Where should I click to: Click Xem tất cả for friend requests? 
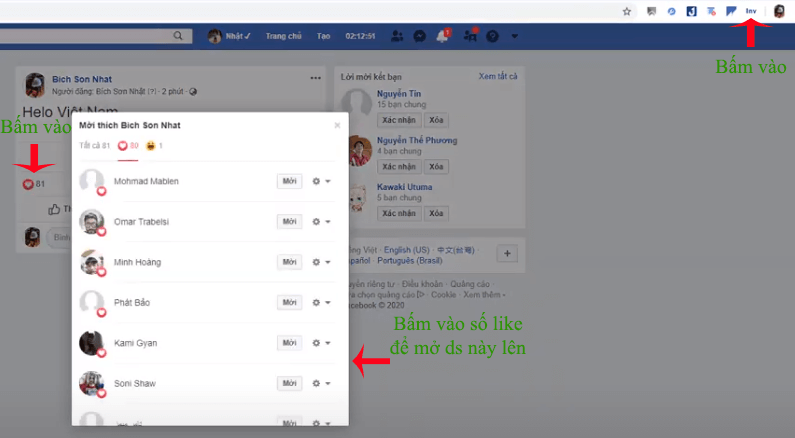tap(498, 76)
